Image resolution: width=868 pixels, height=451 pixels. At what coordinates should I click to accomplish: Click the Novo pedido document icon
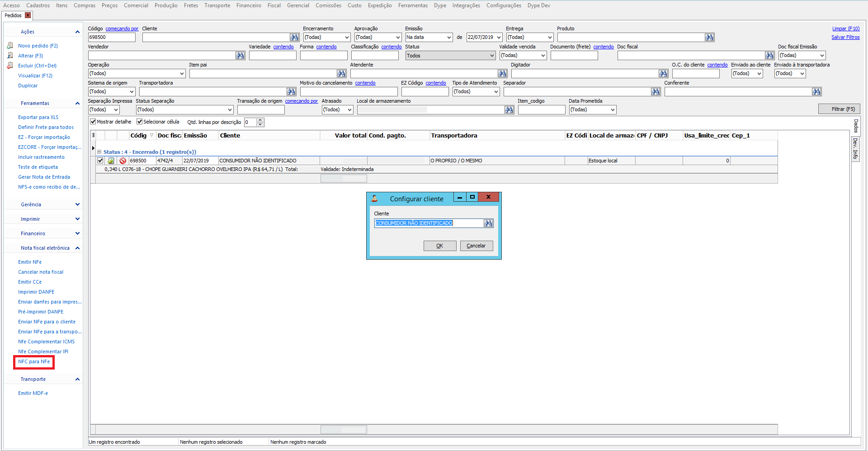coord(10,46)
